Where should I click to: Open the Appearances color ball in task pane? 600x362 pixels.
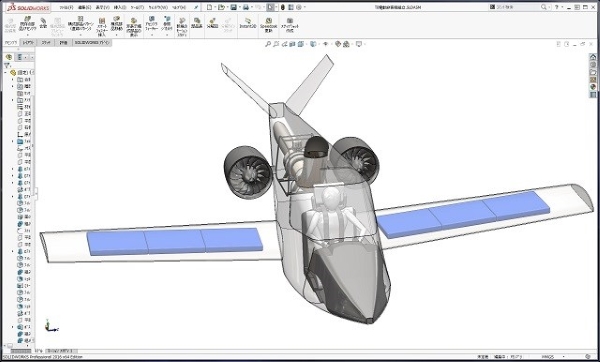click(x=593, y=87)
